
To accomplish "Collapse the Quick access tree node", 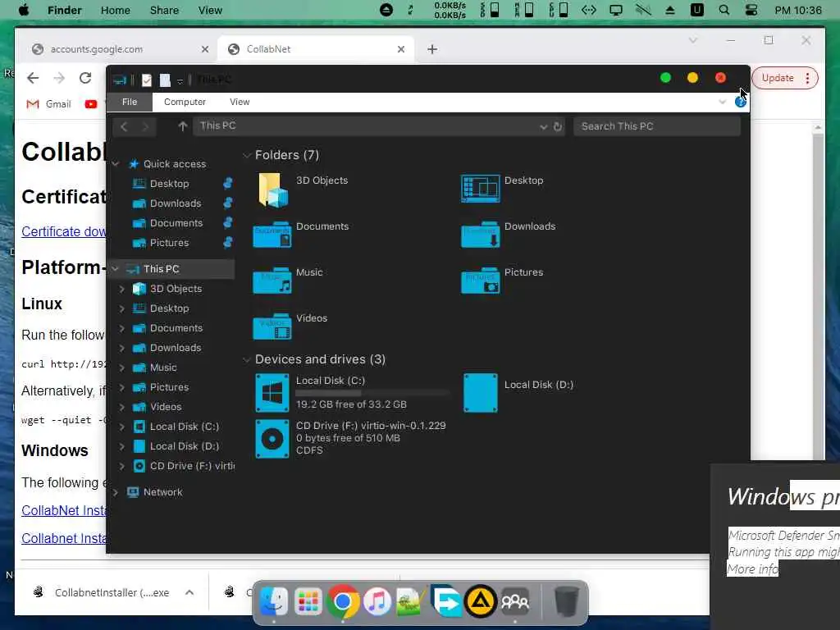I will click(115, 164).
